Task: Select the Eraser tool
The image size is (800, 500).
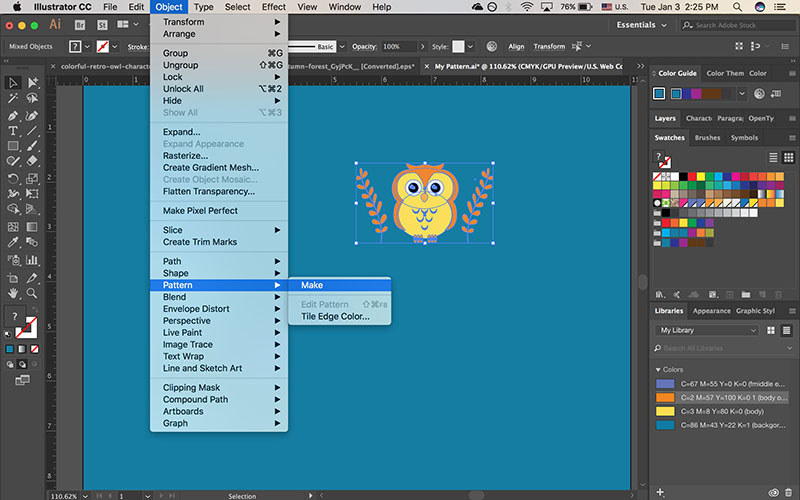Action: coord(32,161)
